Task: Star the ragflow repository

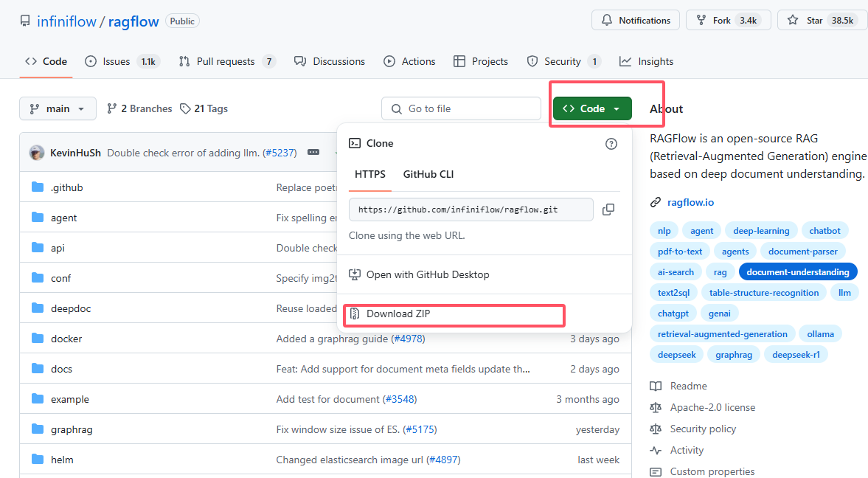Action: (822, 21)
